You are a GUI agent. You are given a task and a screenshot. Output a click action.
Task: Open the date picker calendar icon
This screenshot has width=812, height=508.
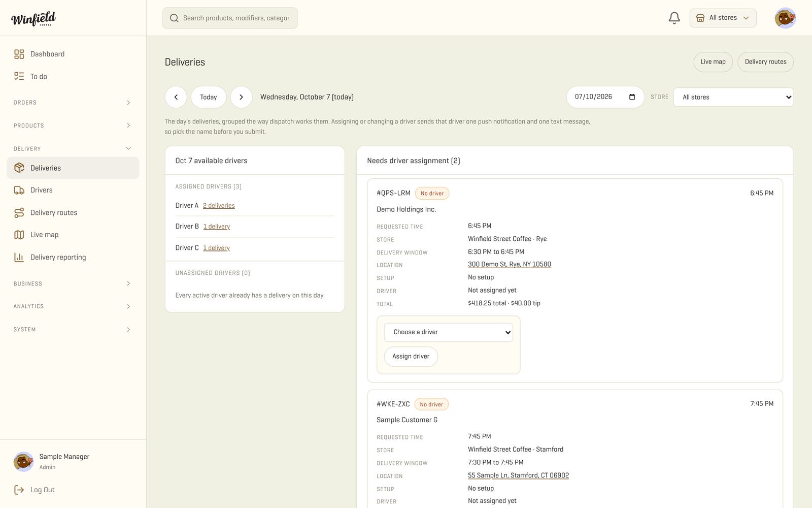(x=632, y=97)
